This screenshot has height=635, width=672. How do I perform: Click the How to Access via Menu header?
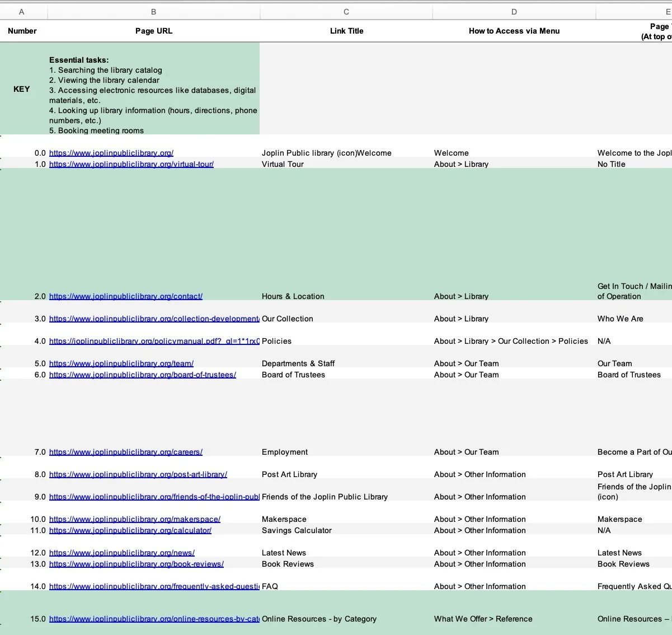(x=514, y=31)
